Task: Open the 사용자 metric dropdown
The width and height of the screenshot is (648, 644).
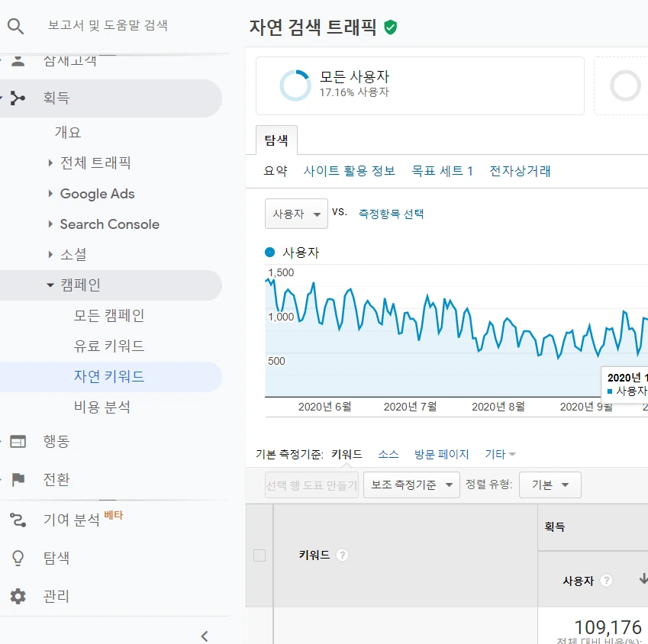Action: (296, 214)
